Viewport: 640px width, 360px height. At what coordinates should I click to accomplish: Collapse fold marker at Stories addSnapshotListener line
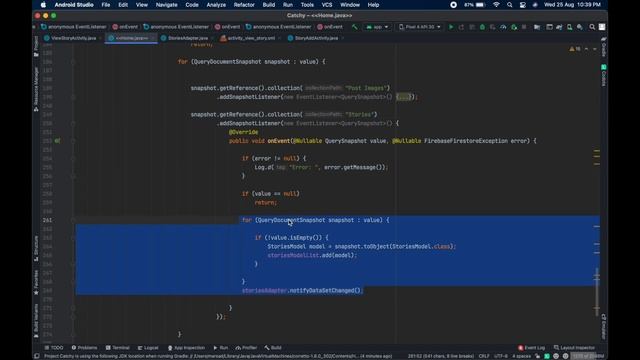click(73, 123)
